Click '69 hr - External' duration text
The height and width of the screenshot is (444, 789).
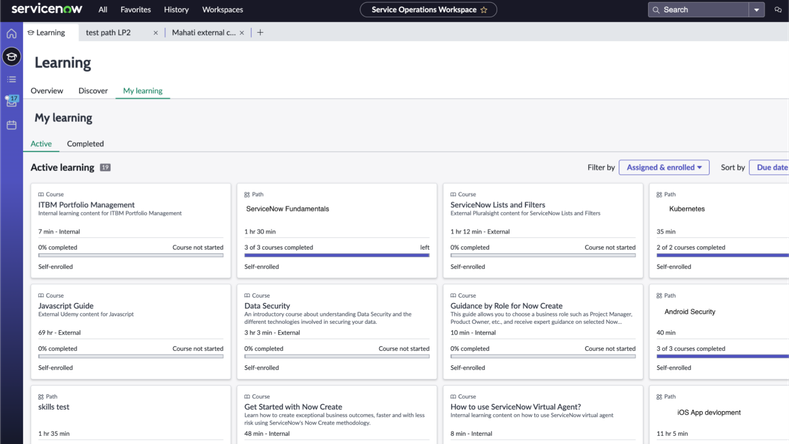click(x=59, y=333)
